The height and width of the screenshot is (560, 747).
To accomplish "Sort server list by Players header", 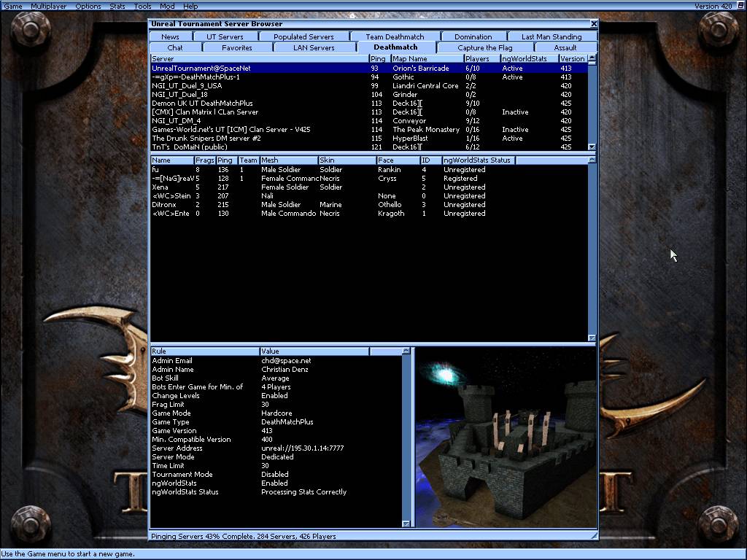I will click(x=482, y=58).
